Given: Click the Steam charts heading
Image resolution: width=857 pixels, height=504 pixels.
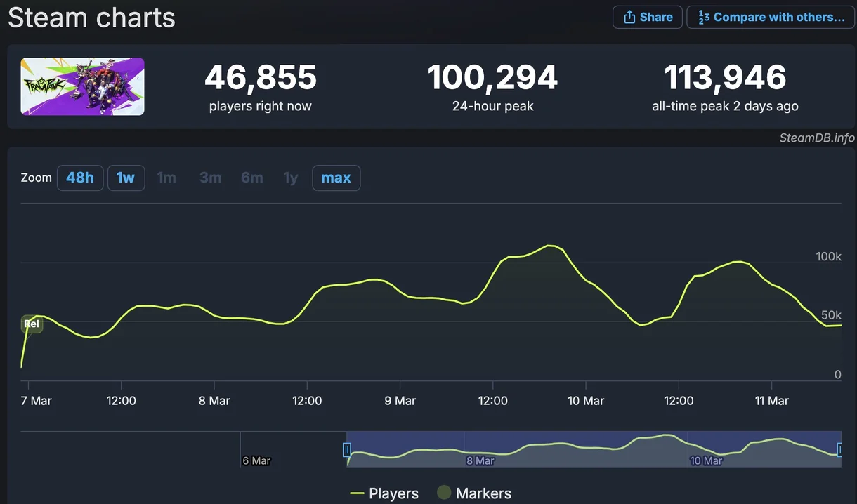Looking at the screenshot, I should click(x=91, y=18).
